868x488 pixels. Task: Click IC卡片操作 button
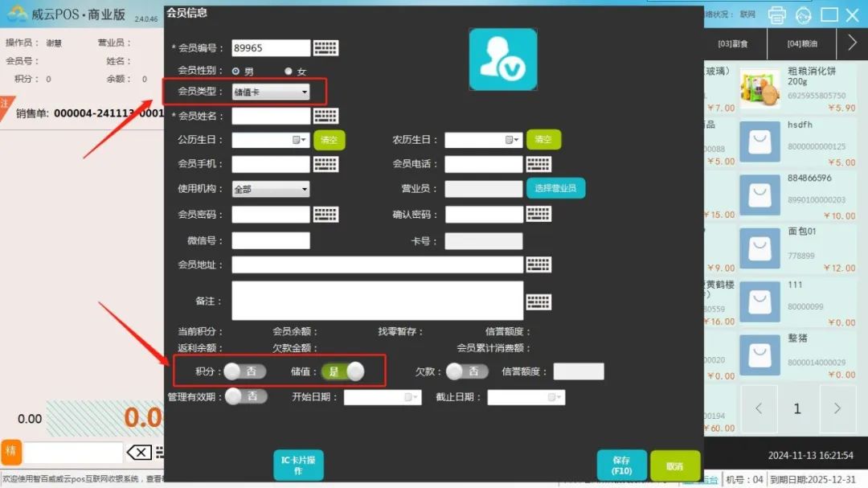pos(298,465)
